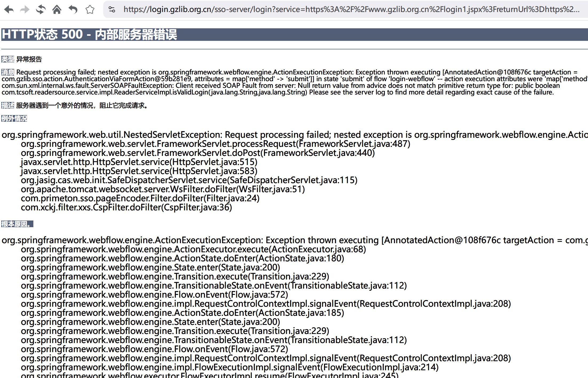
Task: Open site information settings icon
Action: (x=112, y=10)
